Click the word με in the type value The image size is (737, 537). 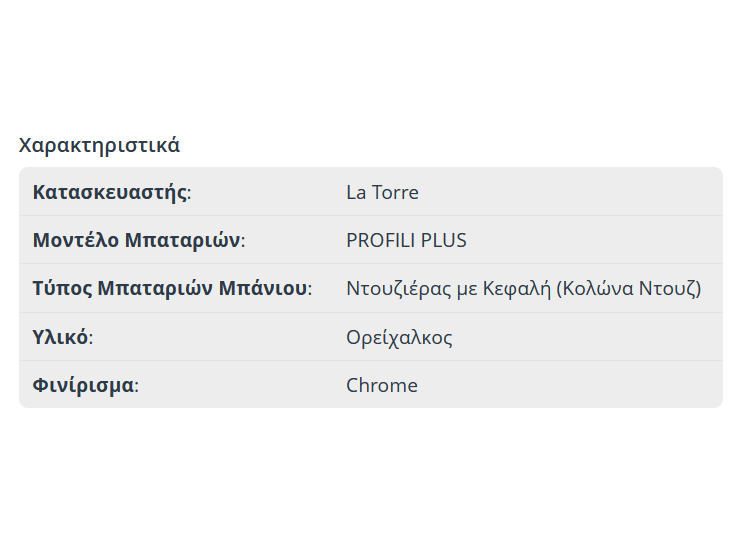[x=465, y=289]
